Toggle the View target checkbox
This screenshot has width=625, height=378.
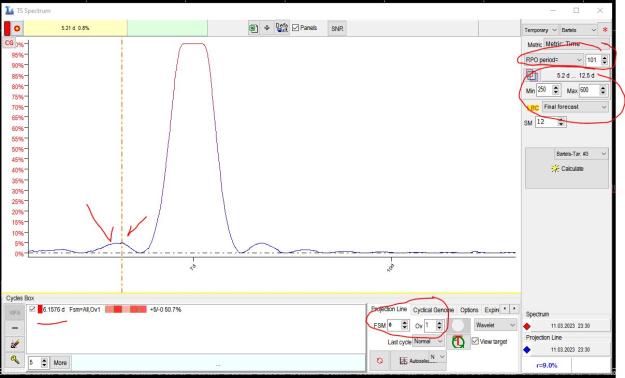(x=475, y=341)
